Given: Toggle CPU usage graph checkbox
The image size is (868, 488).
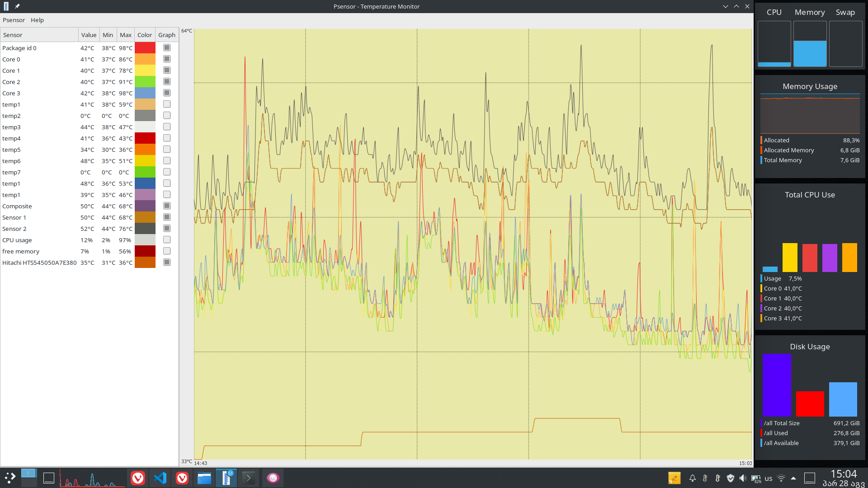Looking at the screenshot, I should (x=167, y=240).
